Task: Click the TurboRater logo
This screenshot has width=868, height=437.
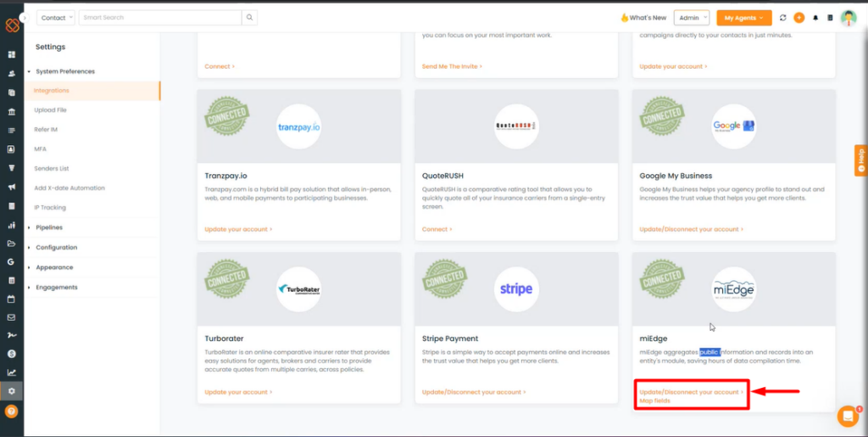Action: click(298, 289)
